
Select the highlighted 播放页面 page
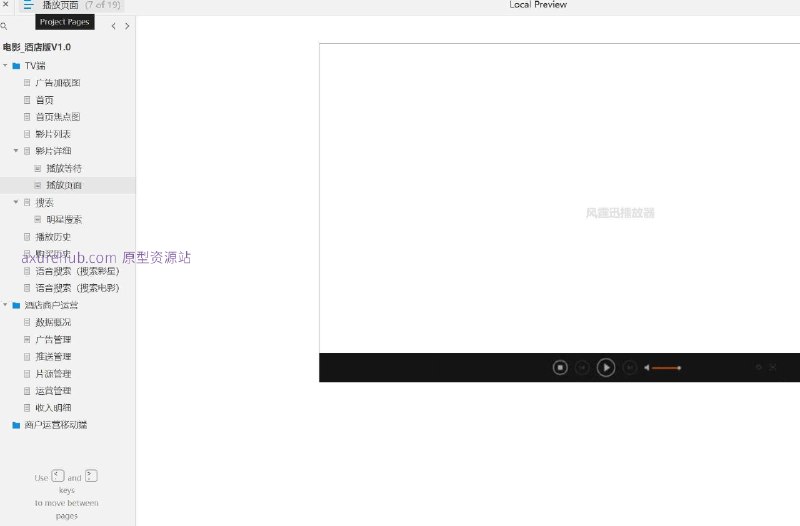point(67,185)
